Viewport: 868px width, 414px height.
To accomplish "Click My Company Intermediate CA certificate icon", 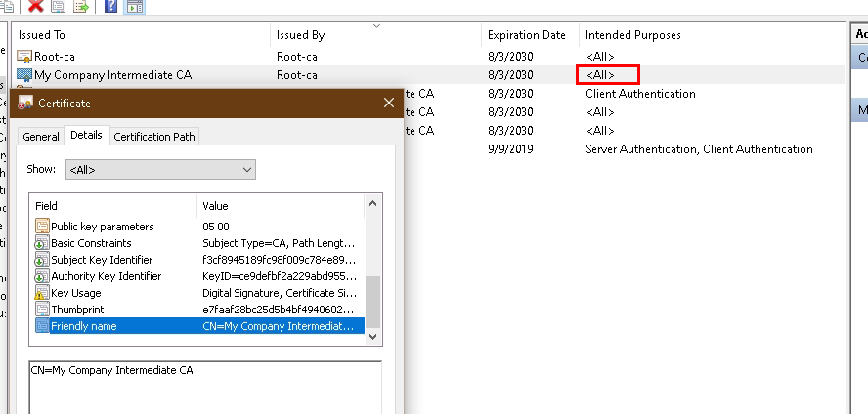I will click(25, 74).
